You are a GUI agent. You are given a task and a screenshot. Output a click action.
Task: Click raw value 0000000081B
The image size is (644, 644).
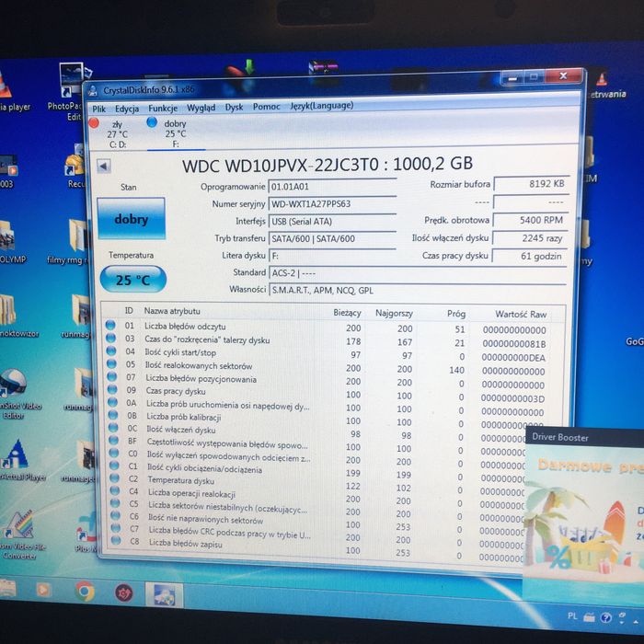[513, 343]
